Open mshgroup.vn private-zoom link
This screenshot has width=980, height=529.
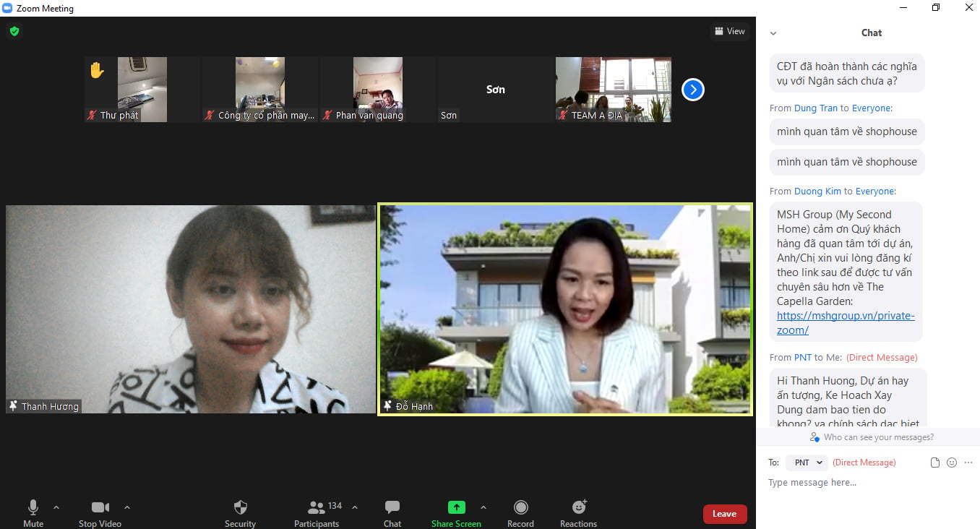click(846, 323)
